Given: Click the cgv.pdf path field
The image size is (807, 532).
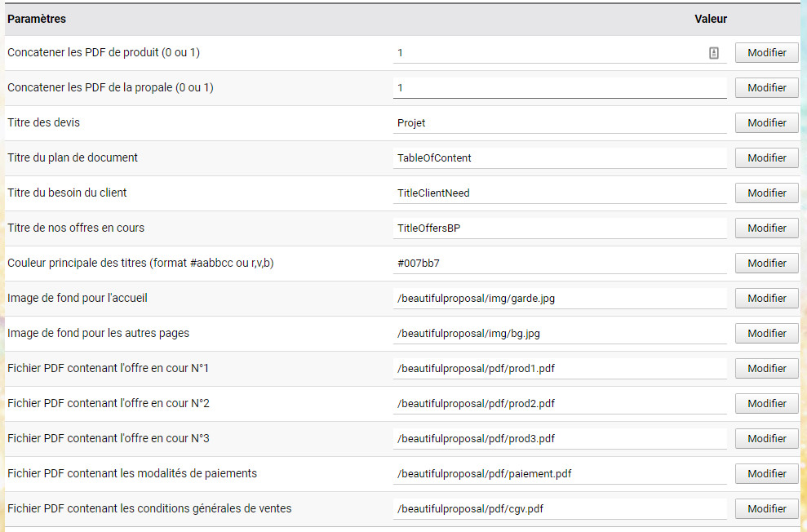Looking at the screenshot, I should [x=560, y=508].
